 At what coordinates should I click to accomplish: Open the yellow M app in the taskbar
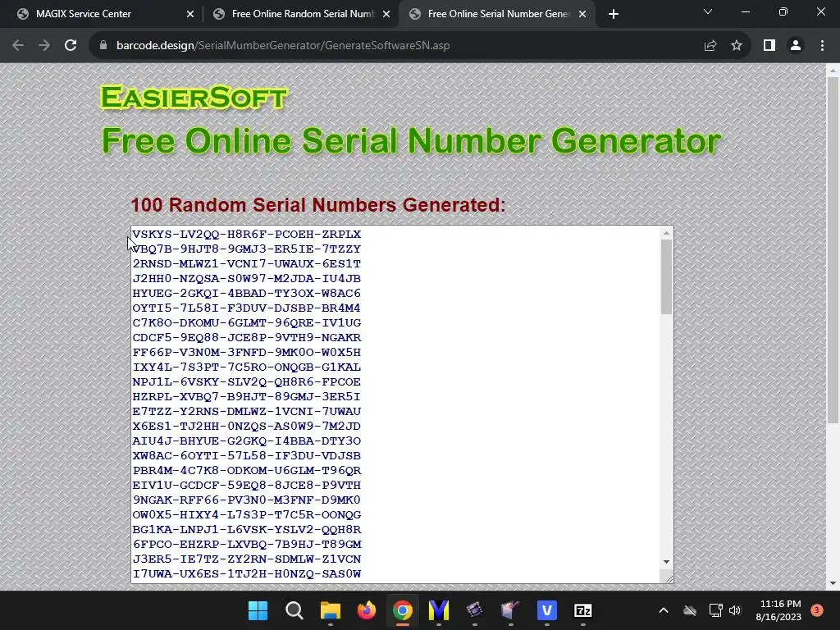point(439,610)
